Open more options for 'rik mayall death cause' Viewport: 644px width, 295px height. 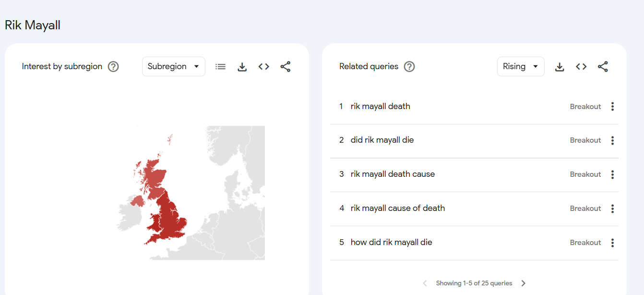612,174
